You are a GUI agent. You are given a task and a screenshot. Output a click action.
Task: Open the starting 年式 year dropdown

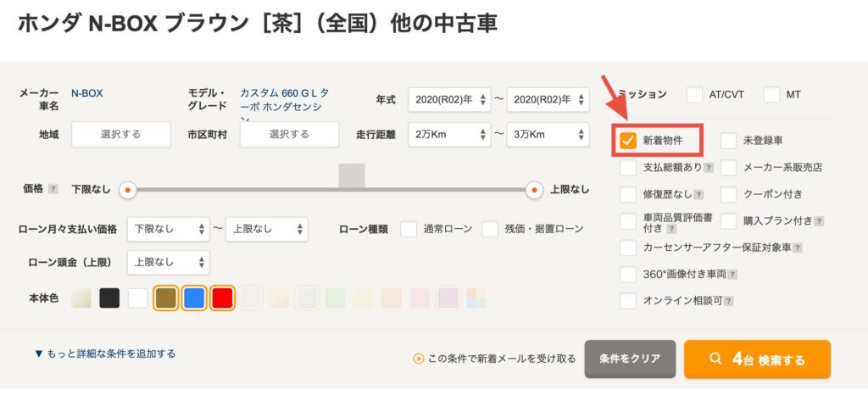(449, 100)
